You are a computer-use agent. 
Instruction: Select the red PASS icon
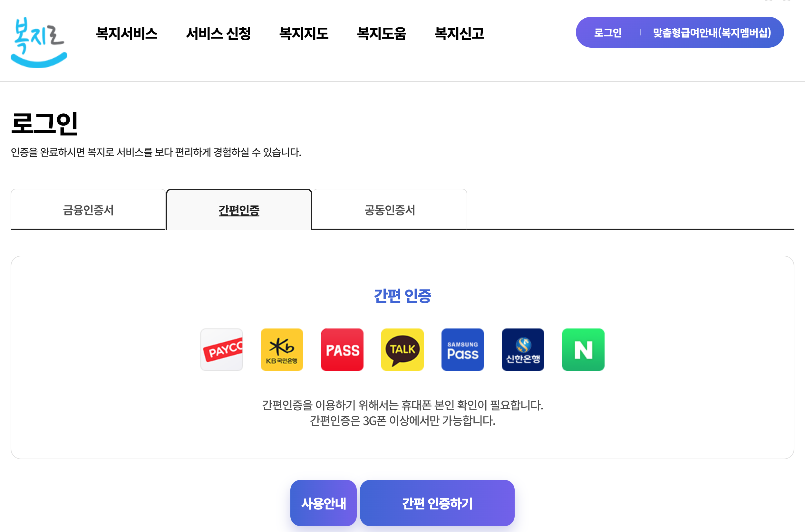coord(342,349)
